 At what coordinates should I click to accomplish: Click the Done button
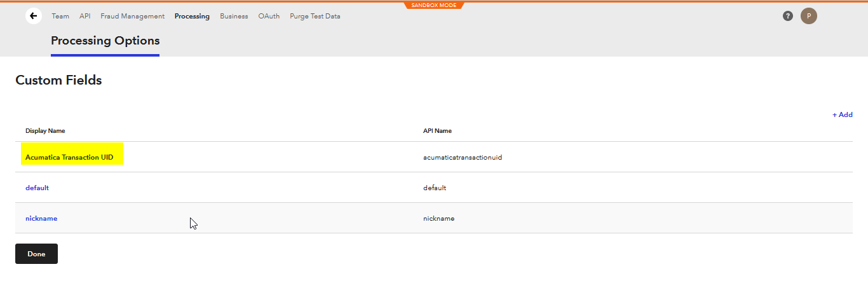pos(36,254)
